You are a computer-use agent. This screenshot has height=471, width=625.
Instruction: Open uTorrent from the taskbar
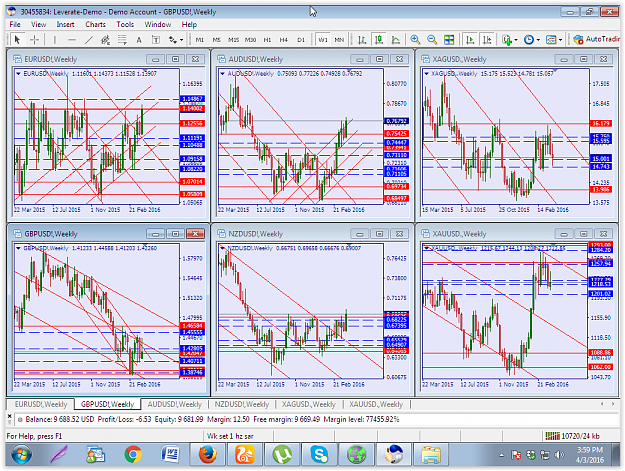[x=282, y=454]
